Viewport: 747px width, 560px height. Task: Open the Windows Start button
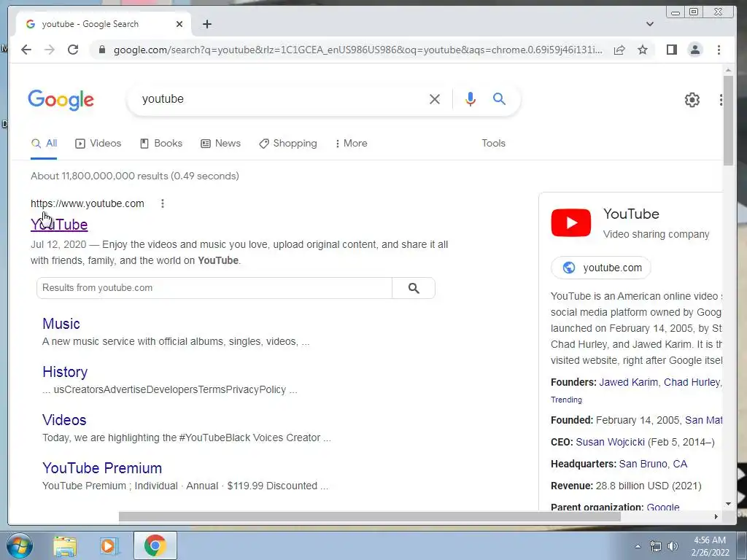[x=20, y=545]
